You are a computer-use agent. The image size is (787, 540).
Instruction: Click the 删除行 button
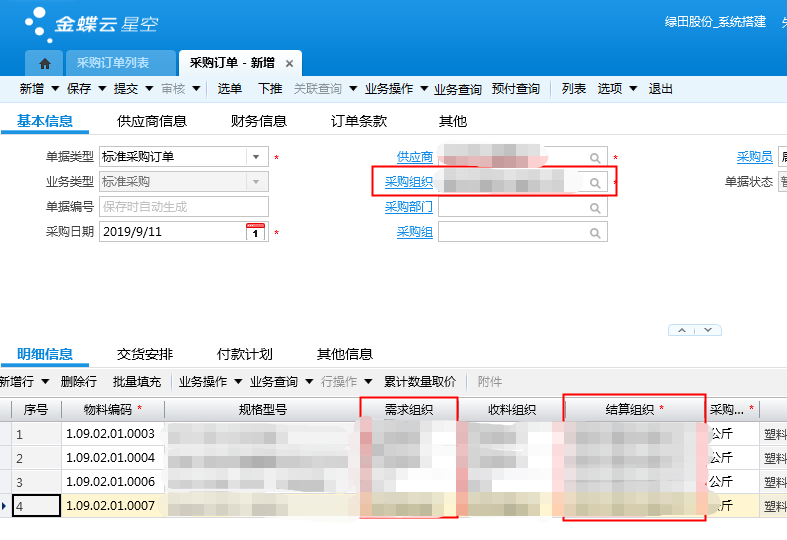(79, 382)
